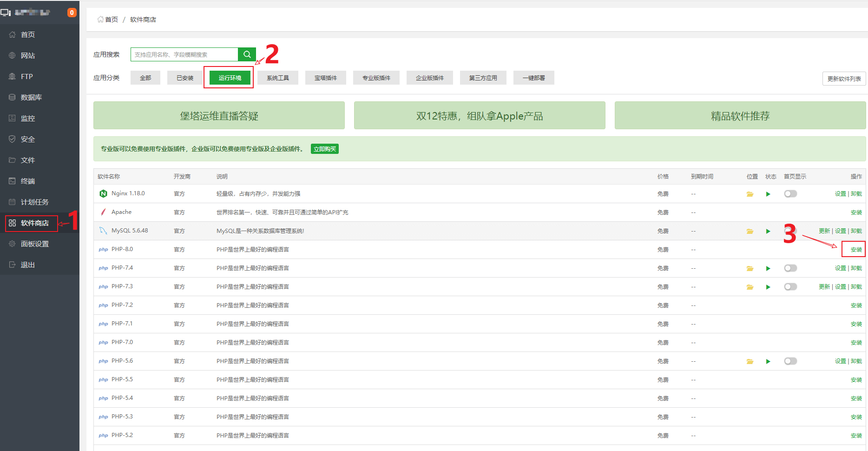This screenshot has height=451, width=868.
Task: Select the 一键部署 category tab
Action: click(x=534, y=78)
